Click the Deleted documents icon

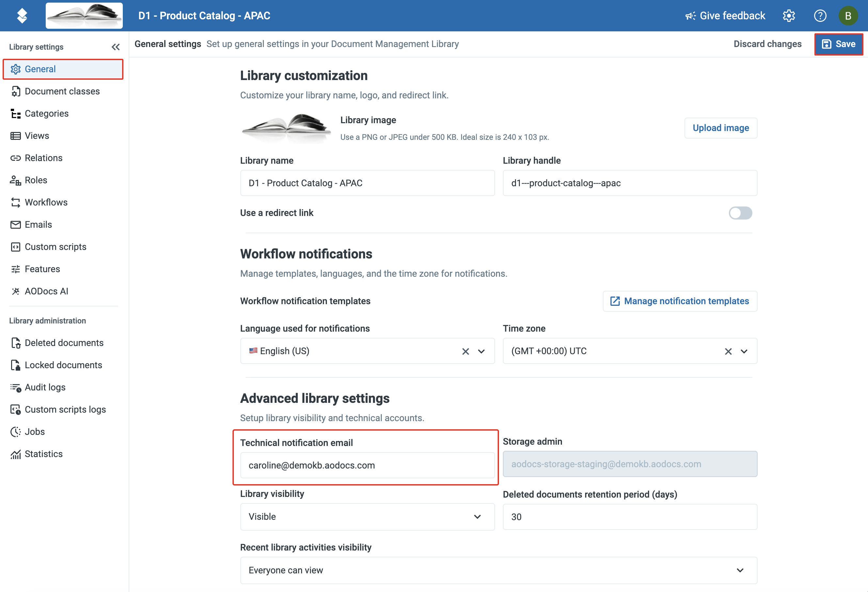16,343
